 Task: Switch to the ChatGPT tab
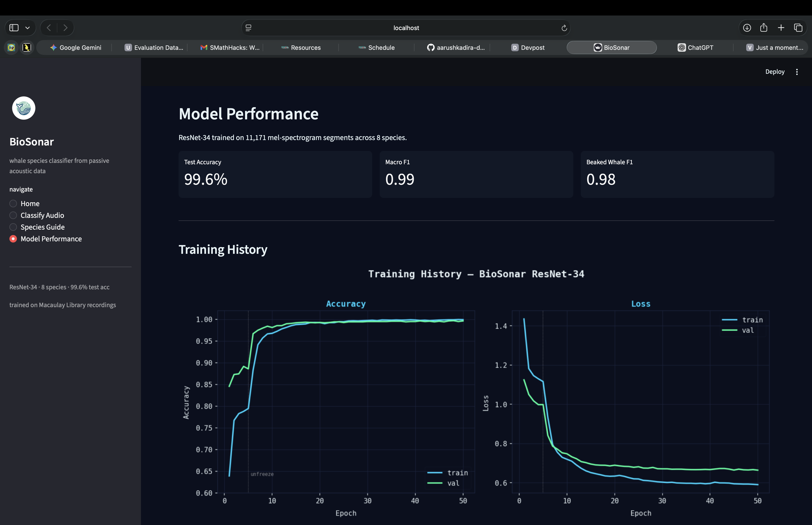coord(695,47)
